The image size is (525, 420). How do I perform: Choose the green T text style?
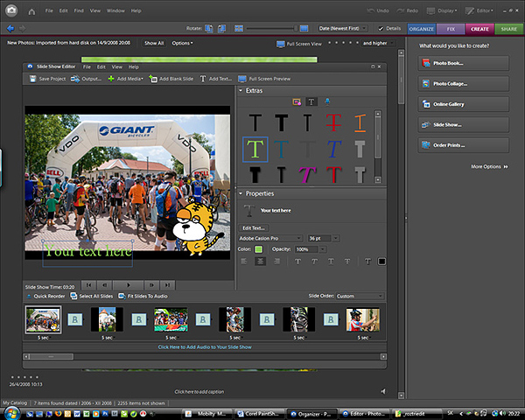pos(255,149)
